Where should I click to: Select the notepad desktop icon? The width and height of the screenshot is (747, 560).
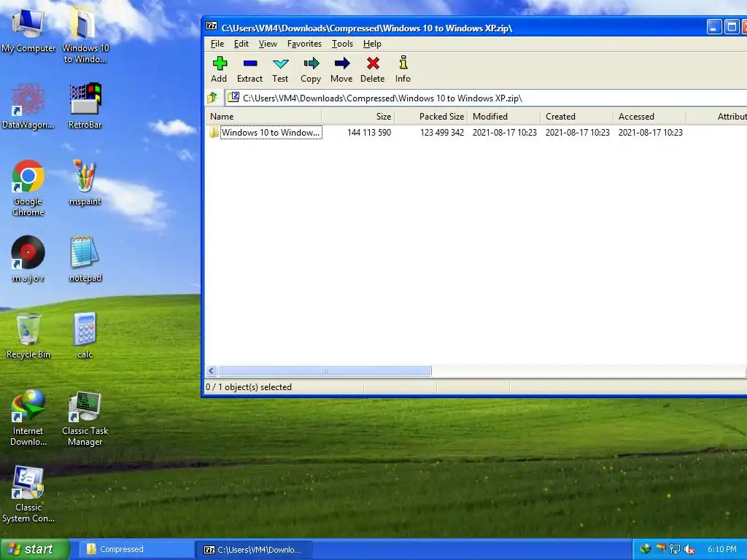(x=85, y=260)
